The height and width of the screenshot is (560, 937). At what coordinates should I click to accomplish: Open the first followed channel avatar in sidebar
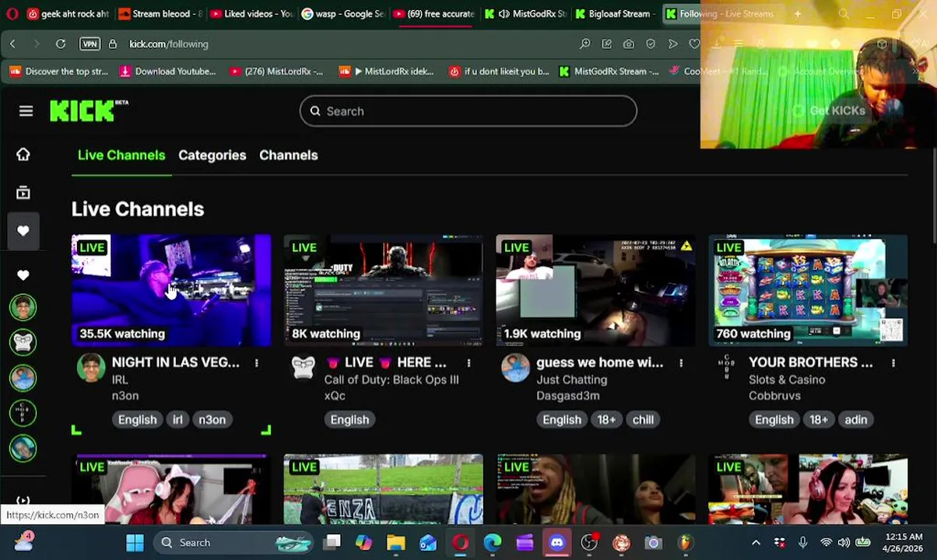23,307
